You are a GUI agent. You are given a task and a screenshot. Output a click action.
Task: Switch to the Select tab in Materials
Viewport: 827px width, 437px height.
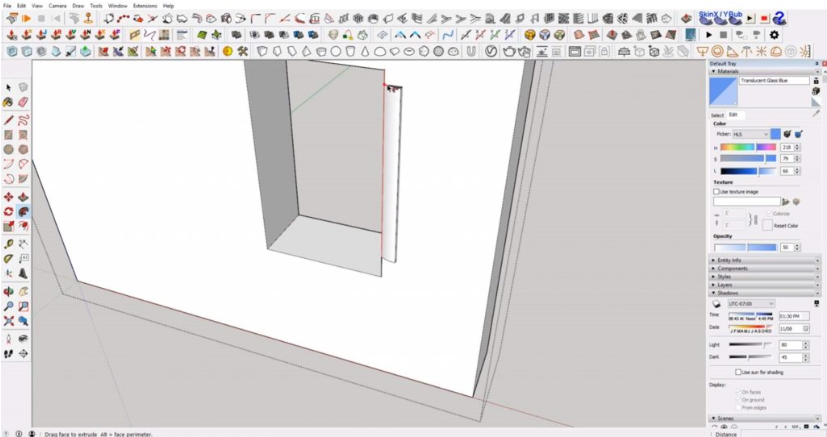pos(717,115)
